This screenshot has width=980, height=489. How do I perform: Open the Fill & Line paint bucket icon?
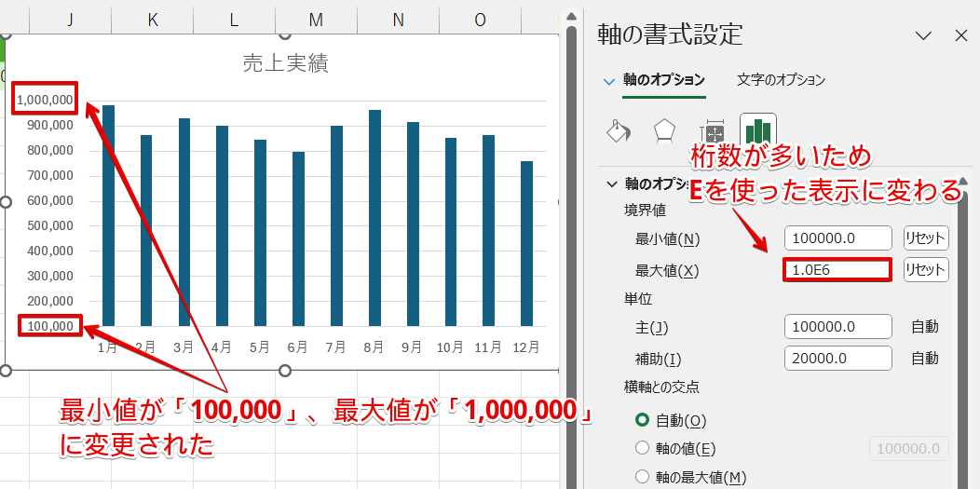pyautogui.click(x=619, y=131)
